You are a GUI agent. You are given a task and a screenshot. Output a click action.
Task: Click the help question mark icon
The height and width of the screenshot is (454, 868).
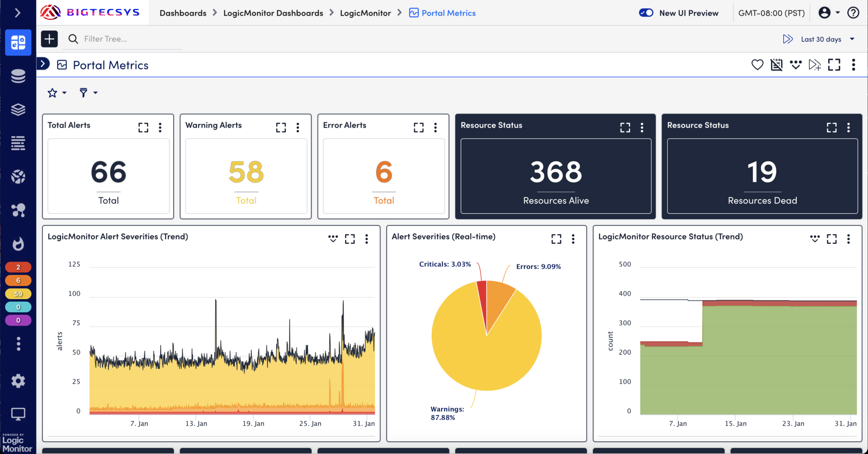coord(853,13)
